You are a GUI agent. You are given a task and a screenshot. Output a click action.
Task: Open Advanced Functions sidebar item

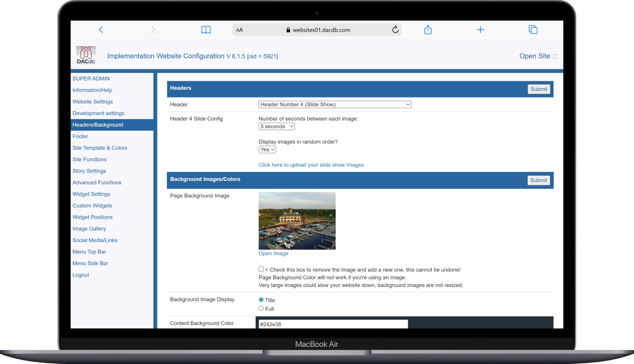click(97, 182)
